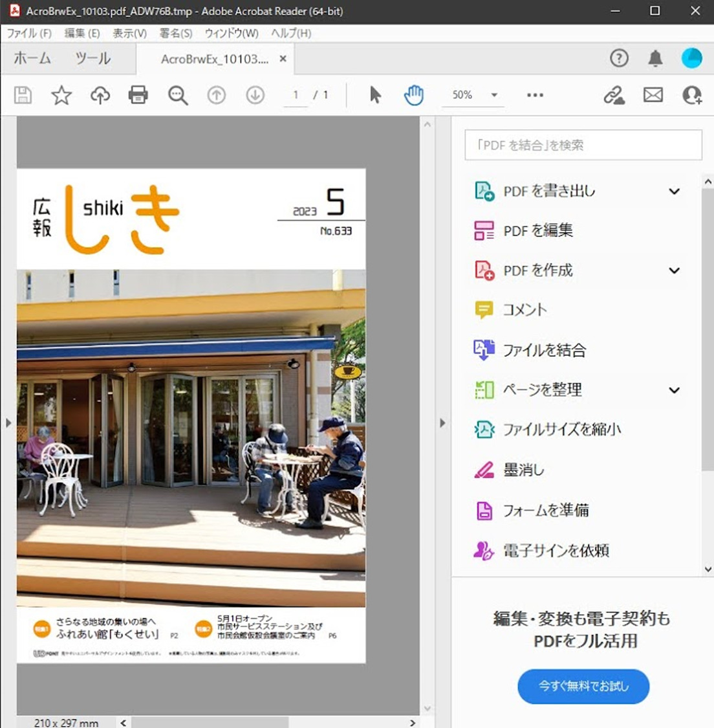Open the account profile avatar

tap(692, 58)
